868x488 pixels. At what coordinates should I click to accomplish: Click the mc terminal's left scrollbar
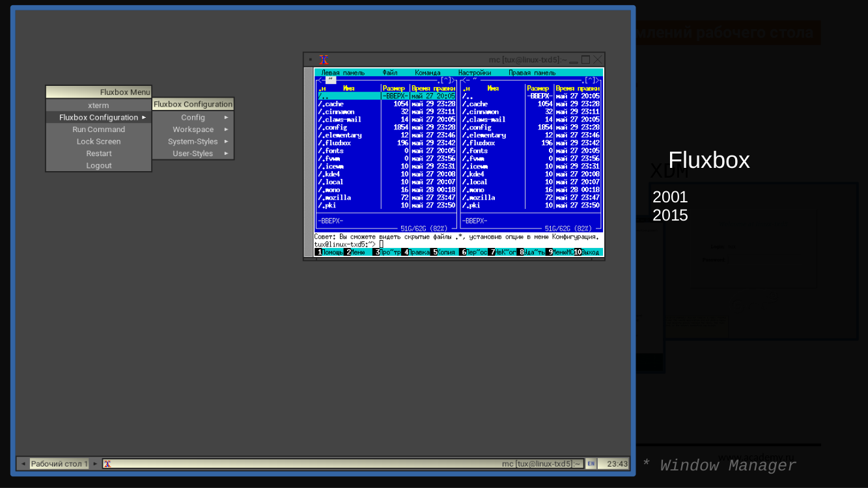tap(309, 161)
